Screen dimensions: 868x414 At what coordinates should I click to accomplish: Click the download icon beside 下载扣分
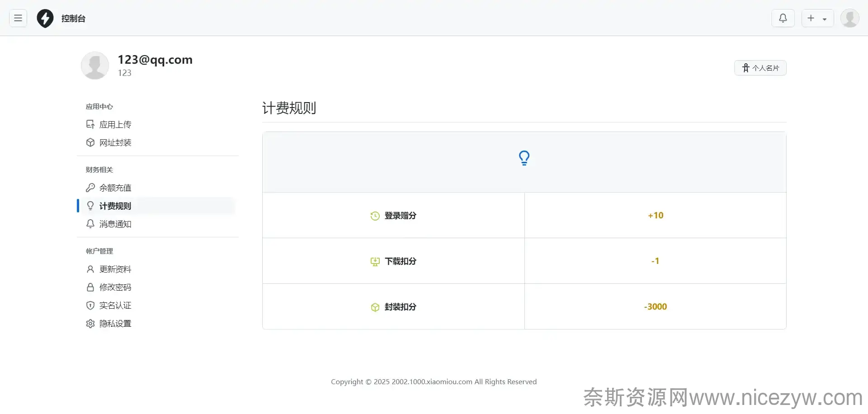[x=375, y=262]
